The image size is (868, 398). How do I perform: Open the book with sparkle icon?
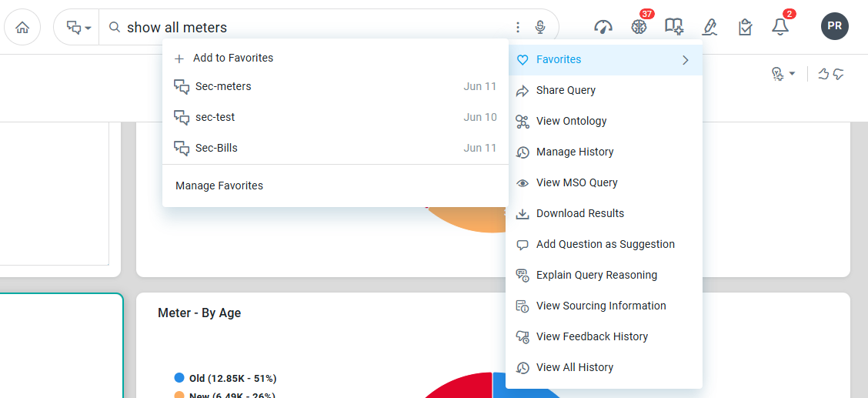[x=674, y=27]
